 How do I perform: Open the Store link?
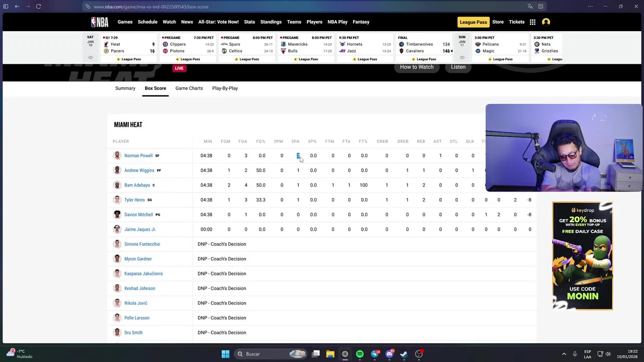[x=498, y=22]
